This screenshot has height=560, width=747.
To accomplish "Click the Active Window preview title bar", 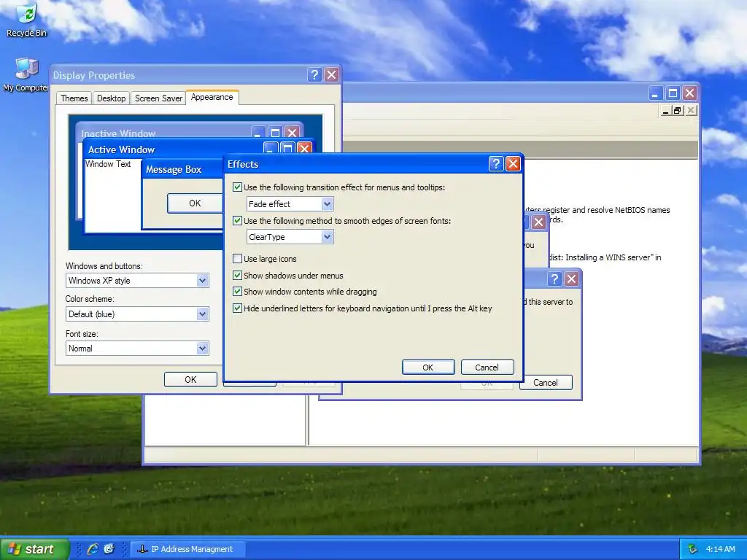I will [x=174, y=149].
